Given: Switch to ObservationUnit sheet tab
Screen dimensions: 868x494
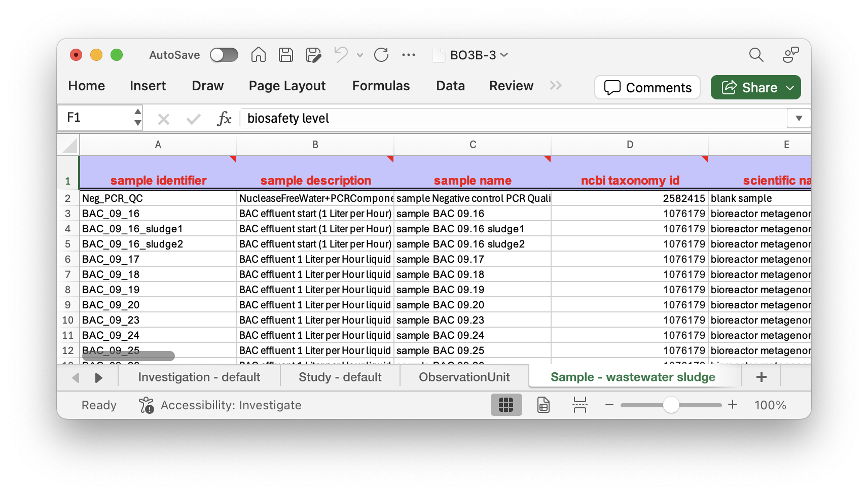Looking at the screenshot, I should 464,377.
